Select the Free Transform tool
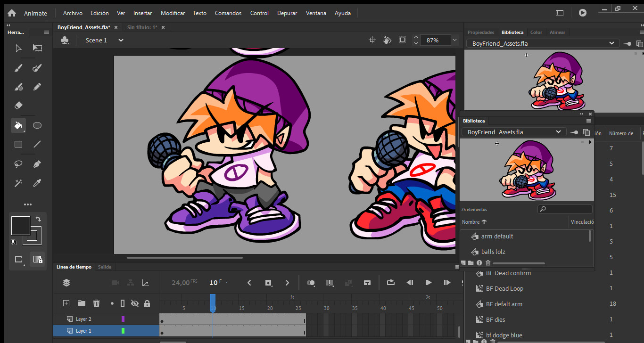644x343 pixels. pyautogui.click(x=37, y=48)
